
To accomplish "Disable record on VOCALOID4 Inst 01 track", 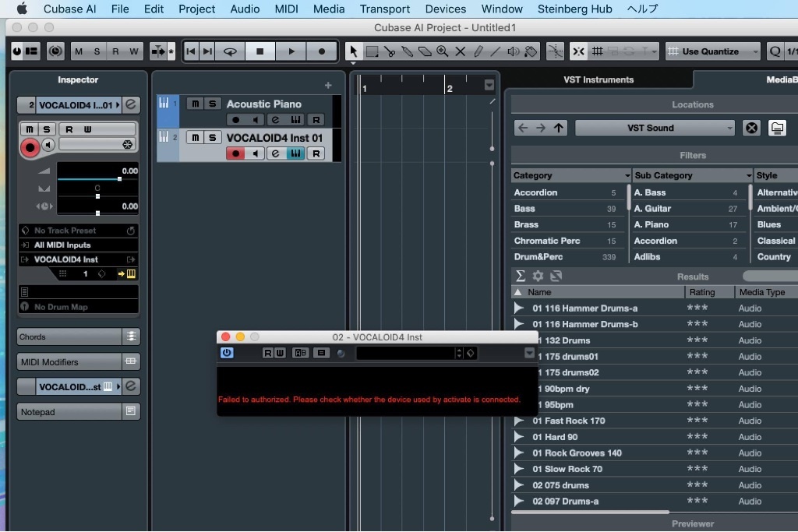I will point(235,153).
